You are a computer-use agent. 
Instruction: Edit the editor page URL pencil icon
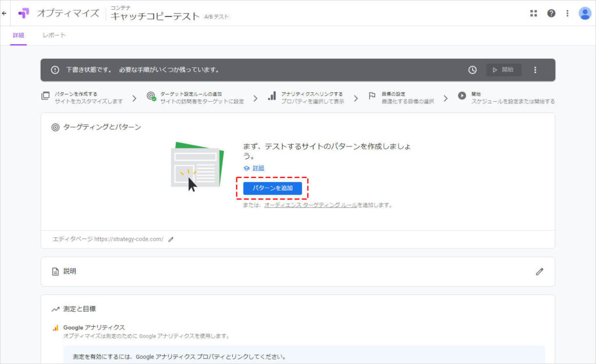coord(171,239)
